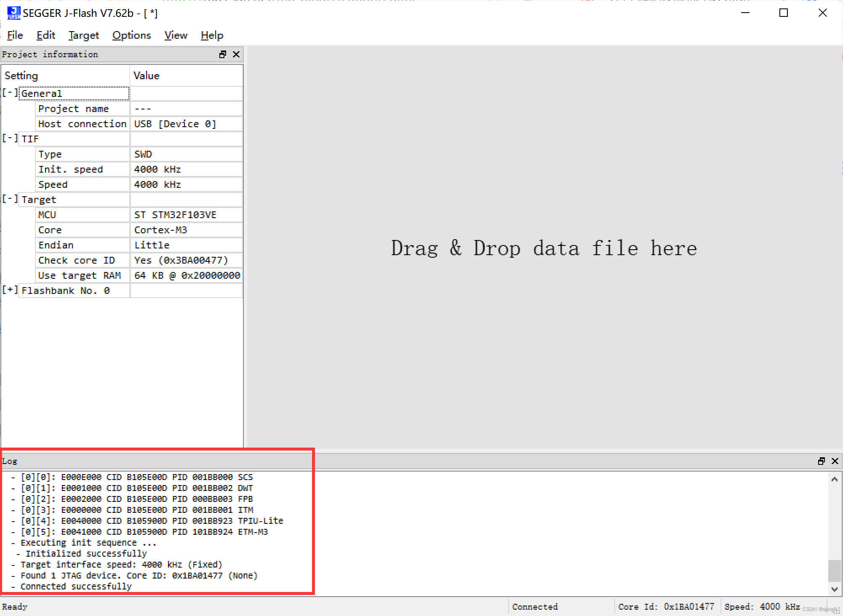Select the Host connection value cell
Viewport: 843px width, 616px height.
pyautogui.click(x=186, y=124)
